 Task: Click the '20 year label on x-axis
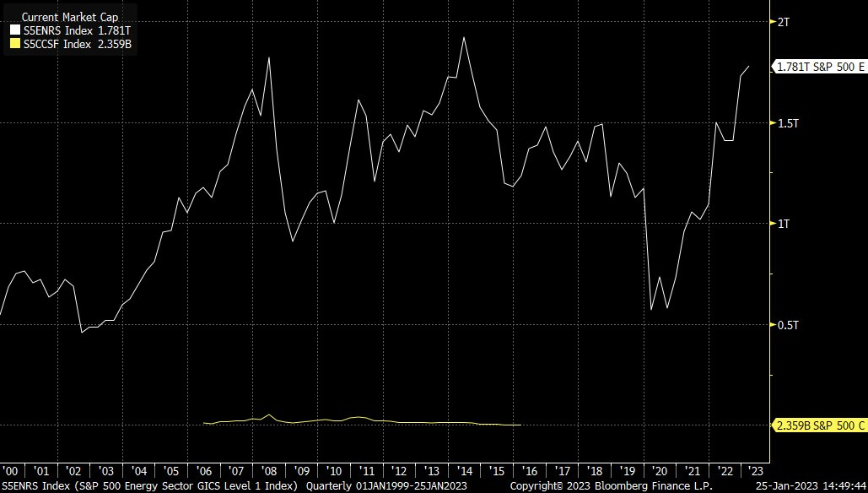tap(660, 471)
